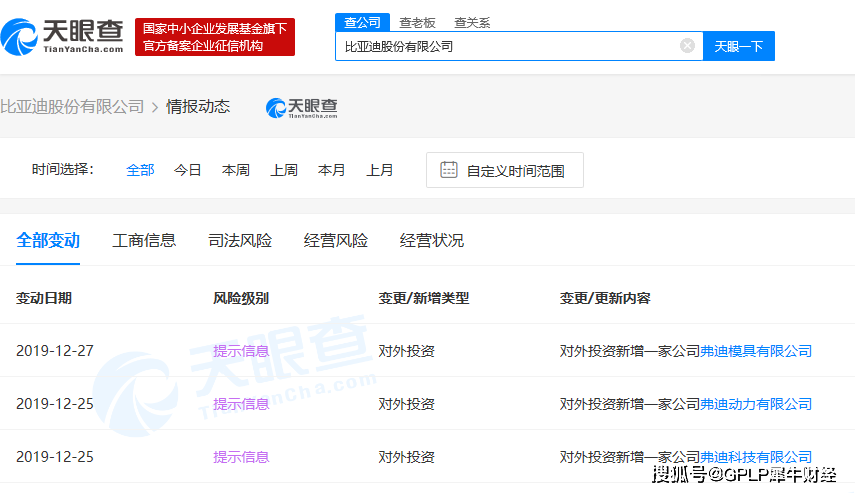855x493 pixels.
Task: Switch to the 查关系 search tab
Action: [x=472, y=23]
